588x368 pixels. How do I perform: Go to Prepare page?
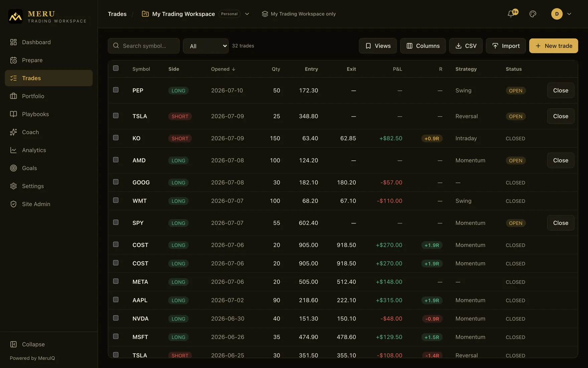[x=49, y=60]
